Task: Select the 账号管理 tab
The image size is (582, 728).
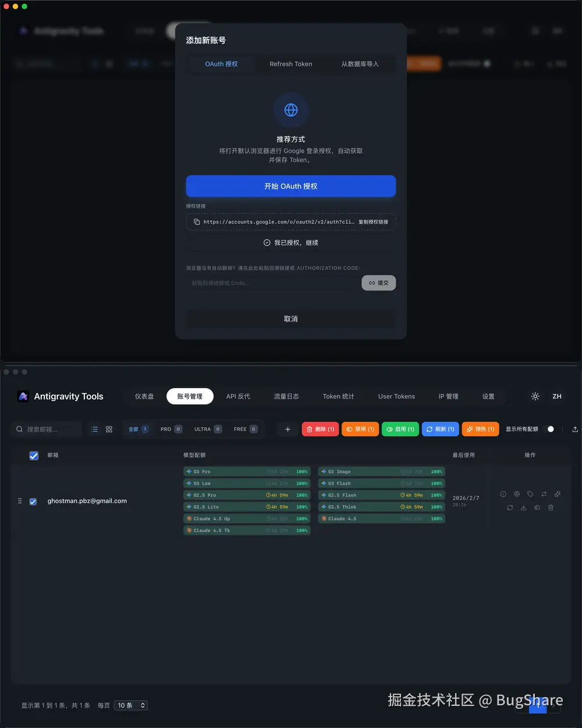Action: (x=190, y=396)
